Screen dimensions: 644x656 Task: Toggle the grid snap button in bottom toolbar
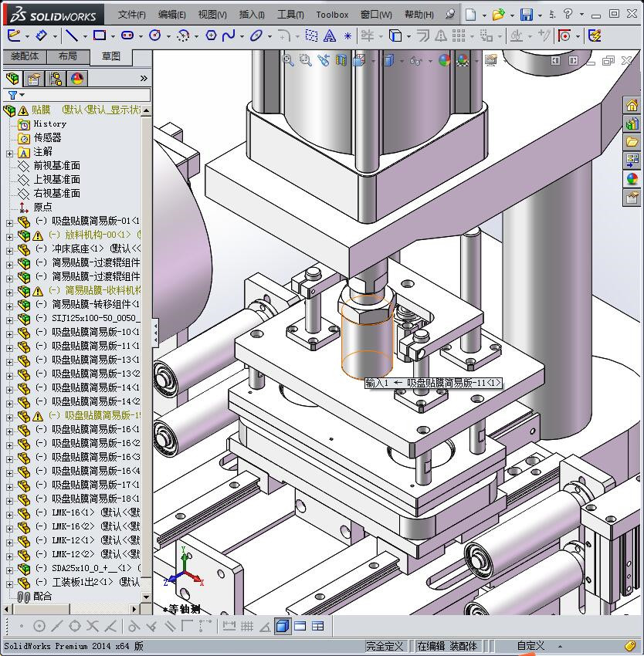(246, 626)
